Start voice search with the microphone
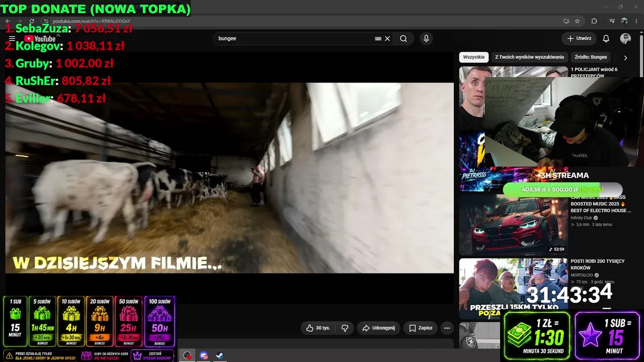The image size is (644, 362). tap(426, 39)
